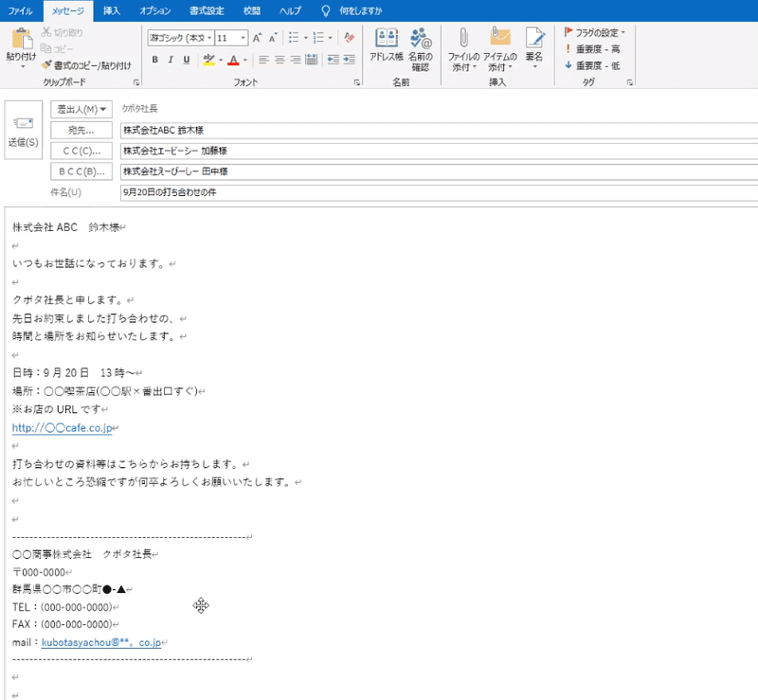Image resolution: width=758 pixels, height=700 pixels.
Task: Expand the Font group dialog launcher
Action: point(357,82)
